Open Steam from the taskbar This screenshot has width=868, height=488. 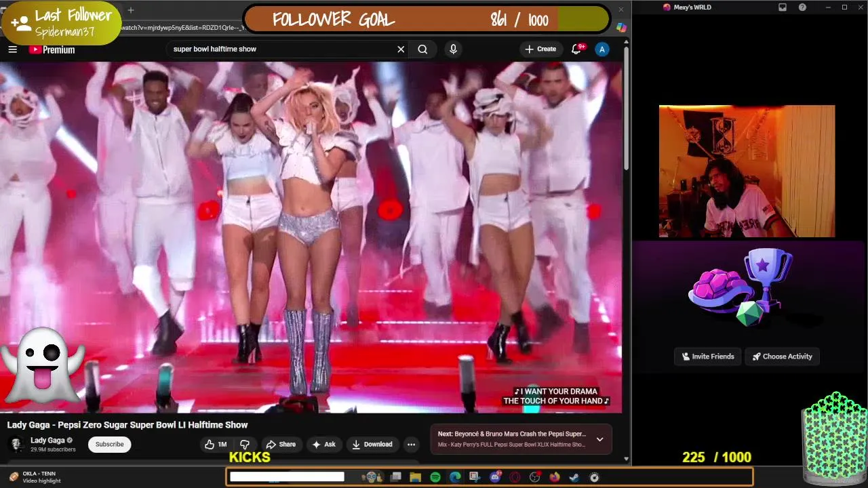coord(574,477)
